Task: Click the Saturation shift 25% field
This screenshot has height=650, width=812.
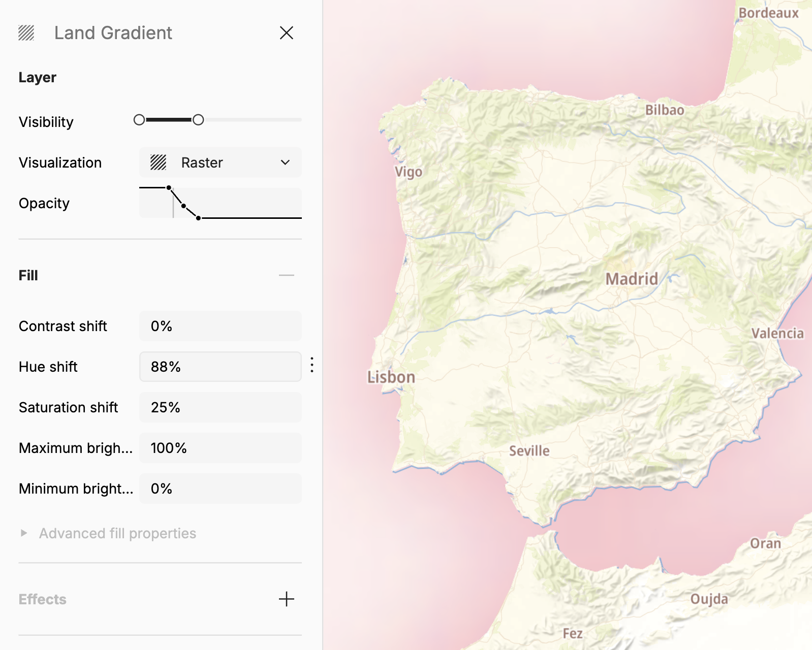Action: (220, 407)
